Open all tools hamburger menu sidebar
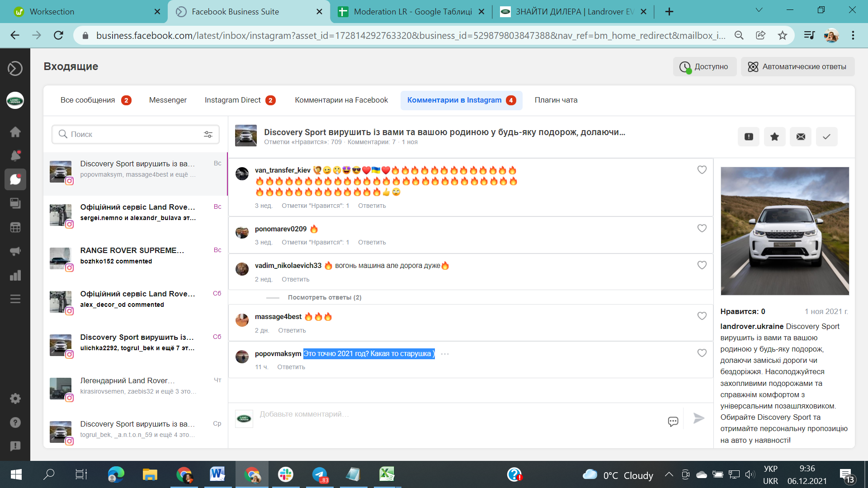The image size is (868, 488). tap(15, 299)
